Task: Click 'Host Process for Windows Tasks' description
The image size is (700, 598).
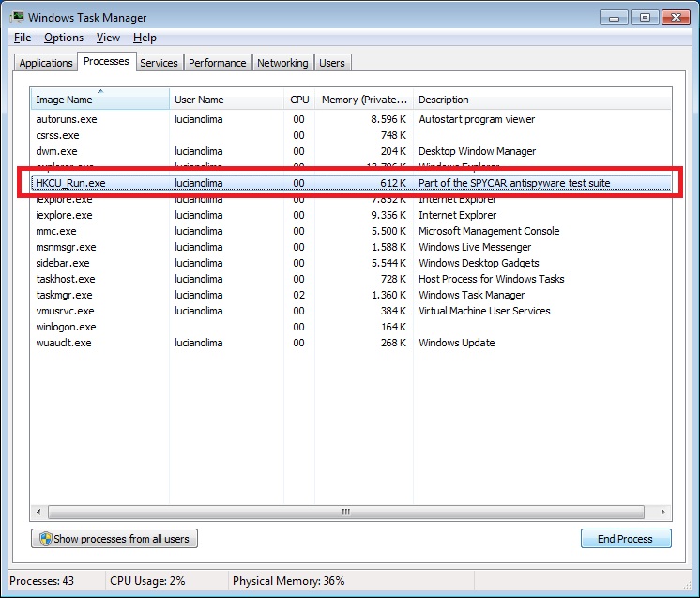Action: tap(492, 279)
